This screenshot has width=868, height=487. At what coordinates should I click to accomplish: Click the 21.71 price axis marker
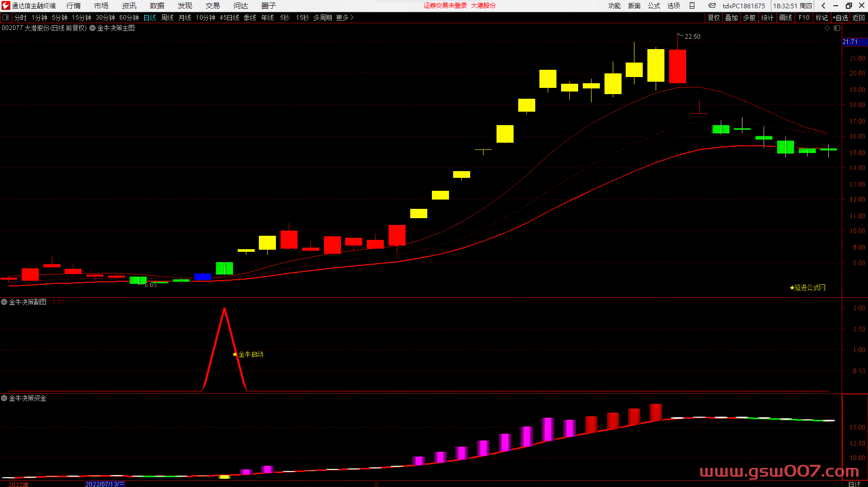coord(855,42)
